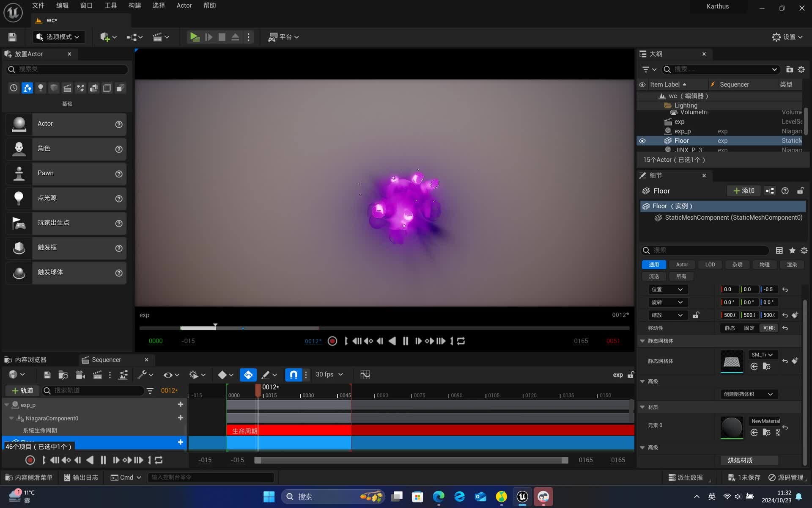Toggle Floor visibility eye in outliner
The width and height of the screenshot is (812, 508).
[642, 141]
